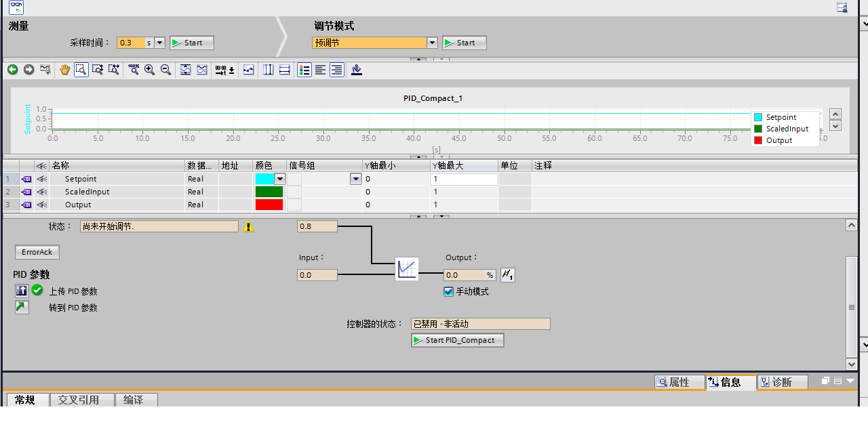Click the zoom in magnifier icon
Image resolution: width=868 pixels, height=439 pixels.
[x=149, y=70]
